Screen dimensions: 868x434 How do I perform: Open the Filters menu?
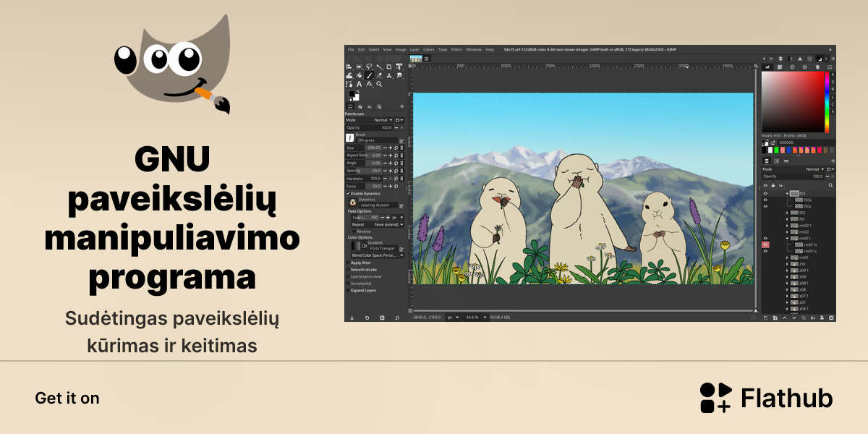click(456, 50)
